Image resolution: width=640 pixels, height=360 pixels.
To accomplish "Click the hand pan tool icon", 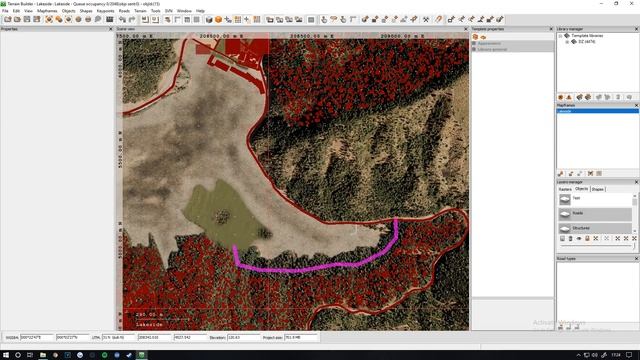I will point(324,19).
